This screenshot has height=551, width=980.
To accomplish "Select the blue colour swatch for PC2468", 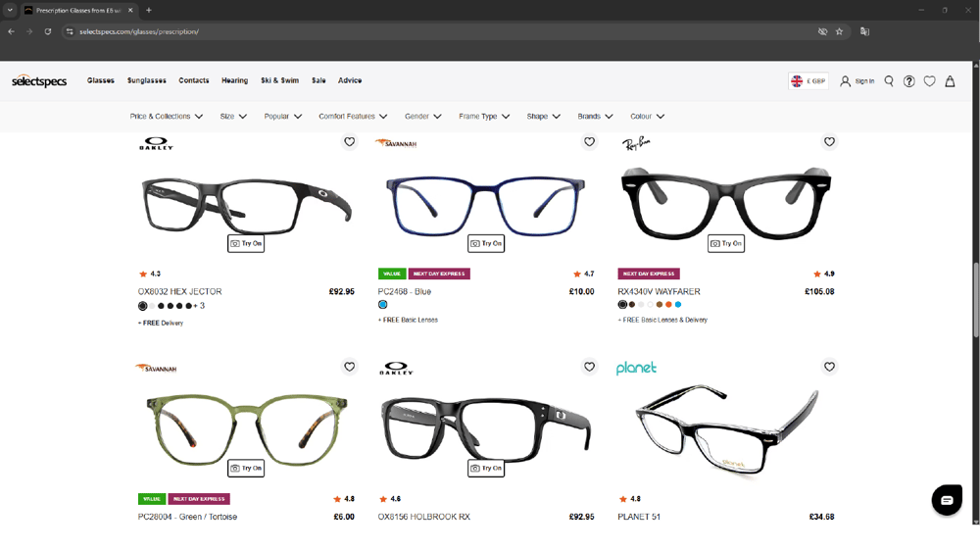I will tap(382, 305).
